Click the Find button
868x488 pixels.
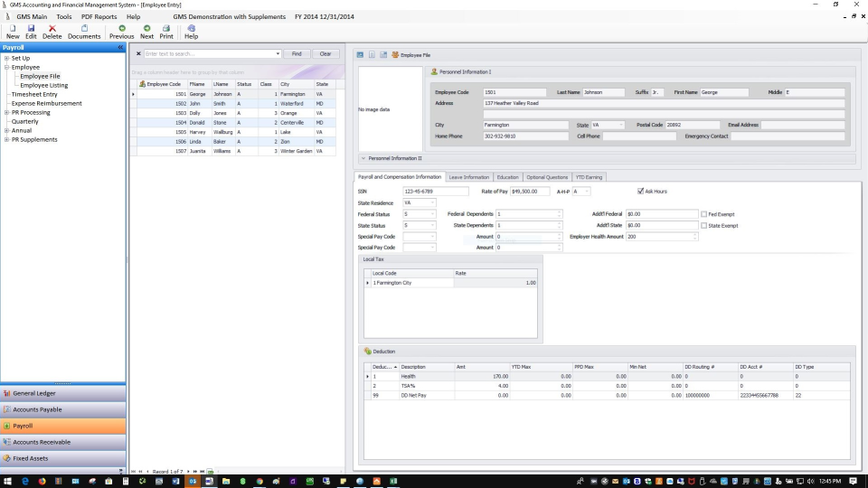[296, 54]
